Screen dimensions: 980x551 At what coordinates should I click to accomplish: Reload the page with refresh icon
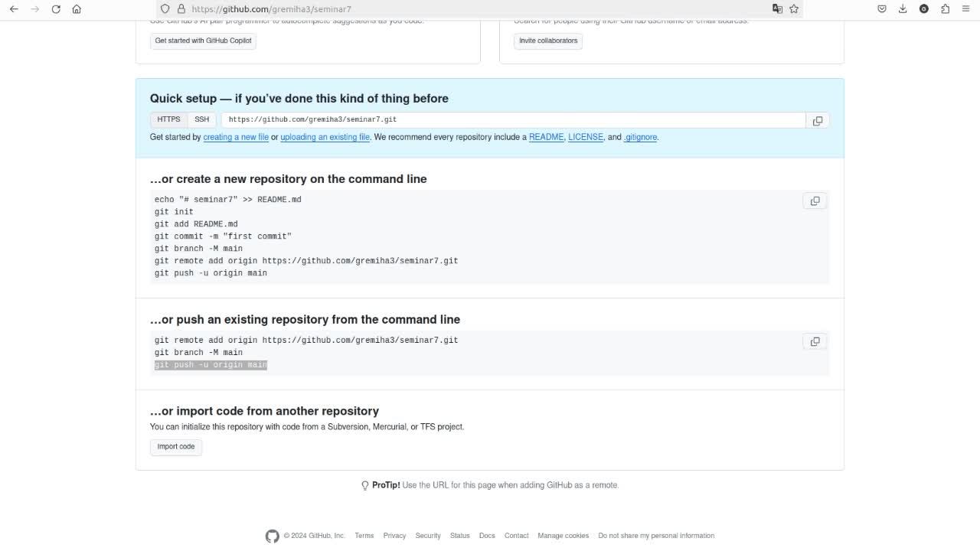(56, 9)
